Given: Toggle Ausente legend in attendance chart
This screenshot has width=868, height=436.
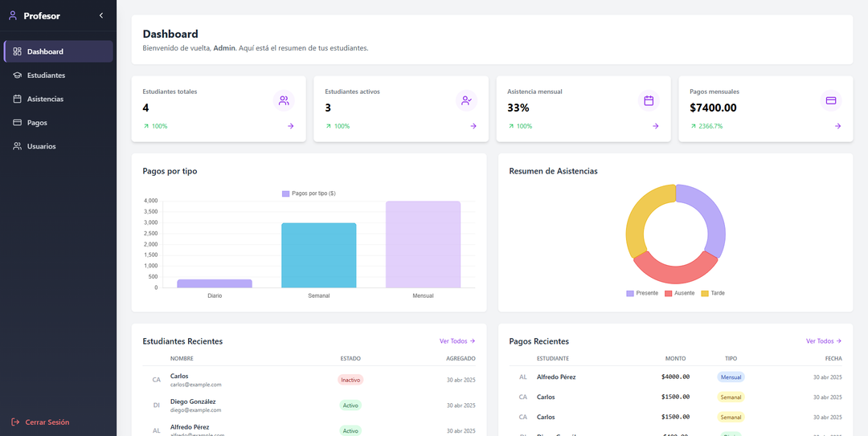Looking at the screenshot, I should (x=679, y=293).
